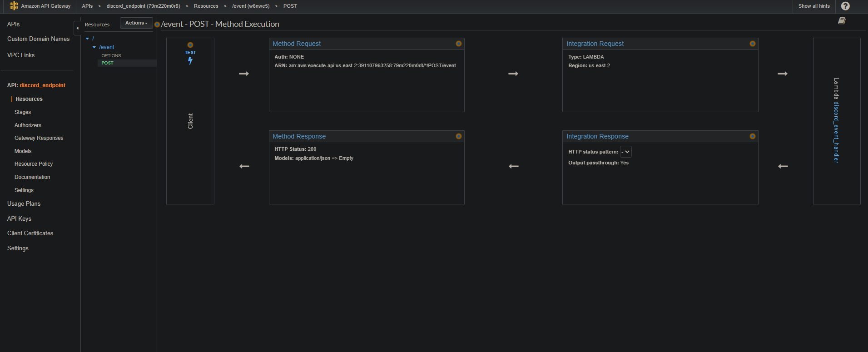Click the 'Region: us-east-2' text

[x=589, y=65]
